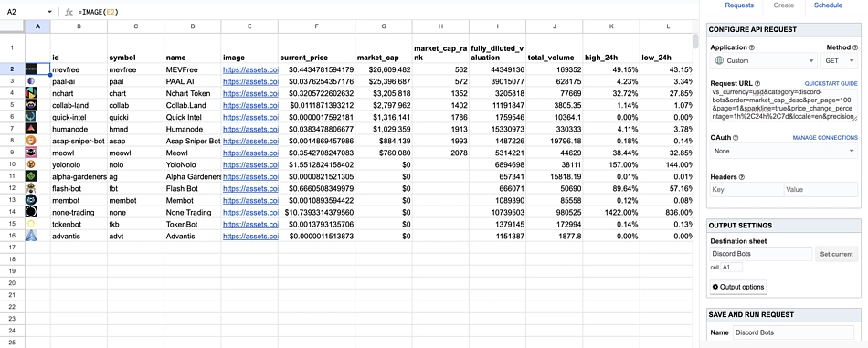This screenshot has height=348, width=868.
Task: Click the mevfree coin logo image
Action: [x=31, y=69]
